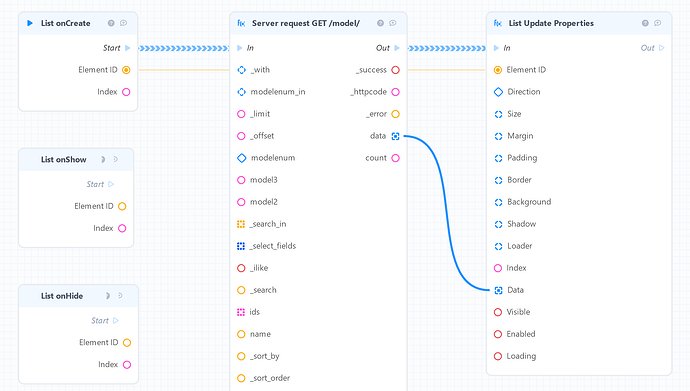This screenshot has height=391, width=690.
Task: Click the Out arrow on List Update Properties
Action: [x=661, y=48]
